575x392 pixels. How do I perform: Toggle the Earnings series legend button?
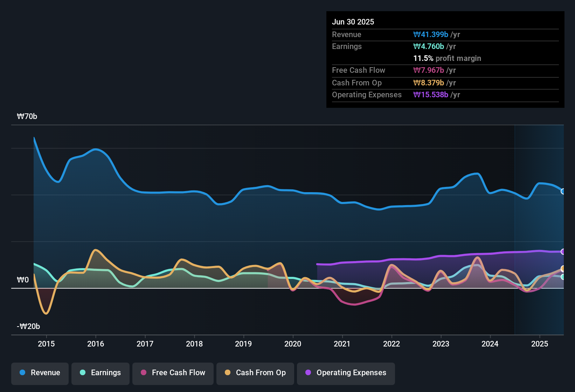click(101, 373)
